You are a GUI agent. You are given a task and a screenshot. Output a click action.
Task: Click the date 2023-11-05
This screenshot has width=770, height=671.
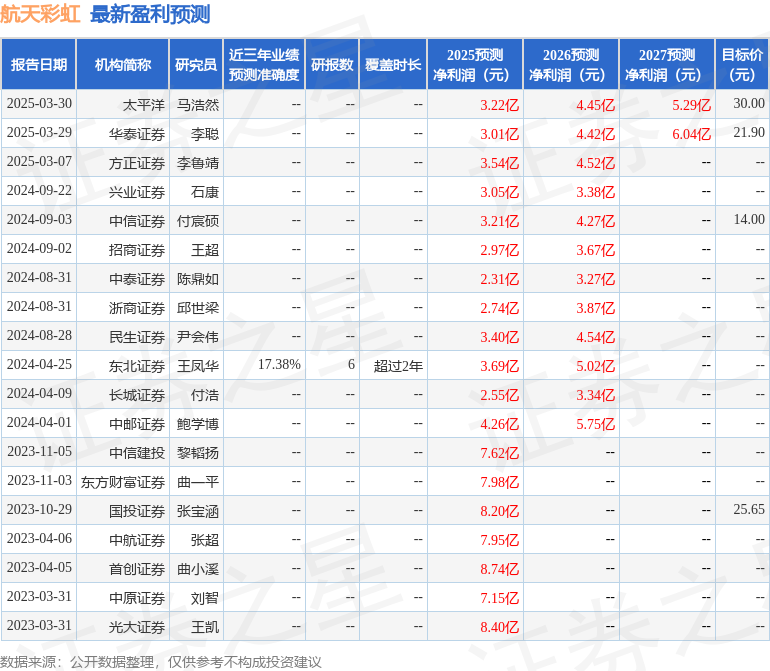[x=39, y=451]
